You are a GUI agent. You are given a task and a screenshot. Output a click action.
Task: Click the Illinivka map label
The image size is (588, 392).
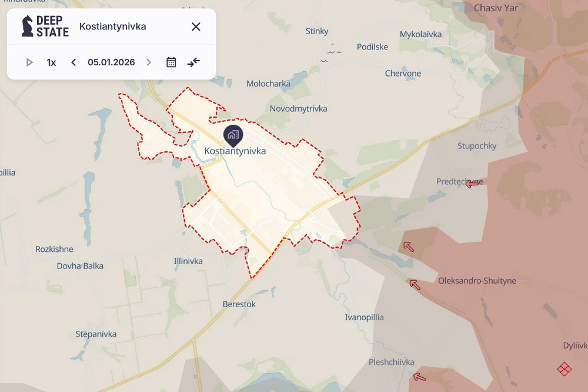[188, 261]
